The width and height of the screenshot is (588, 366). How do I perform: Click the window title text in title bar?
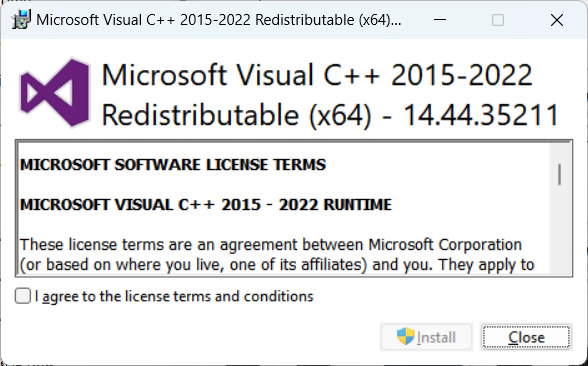219,20
